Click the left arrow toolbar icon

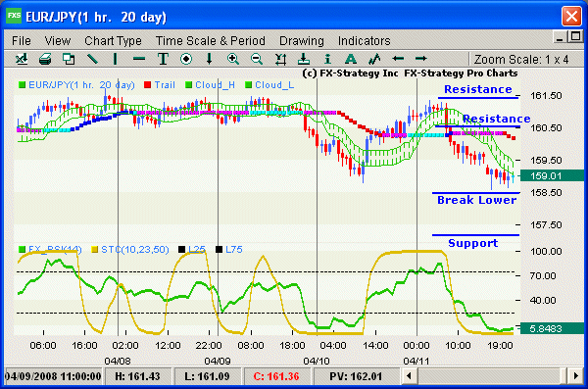(398, 59)
